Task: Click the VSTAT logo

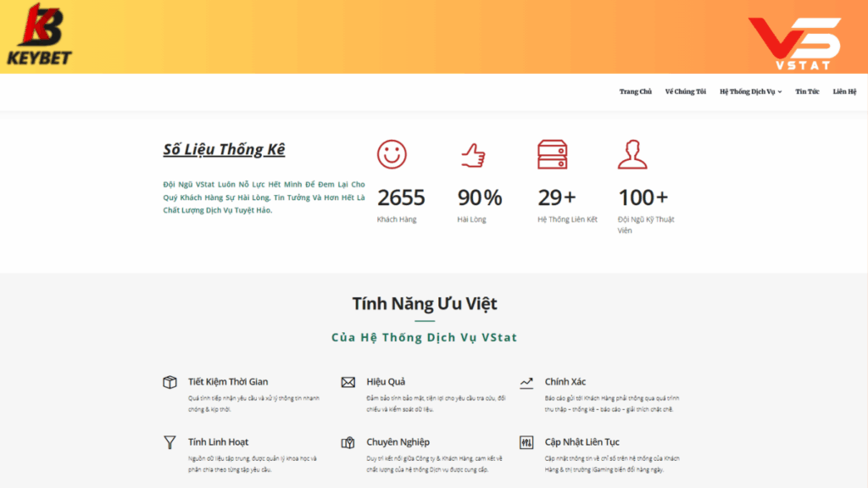Action: pyautogui.click(x=794, y=42)
